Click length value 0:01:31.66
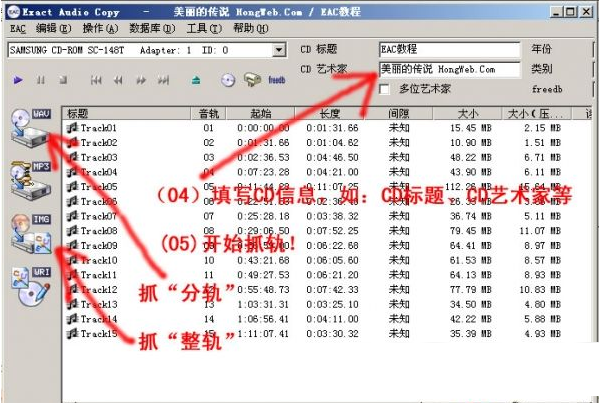This screenshot has width=599, height=403. point(332,128)
